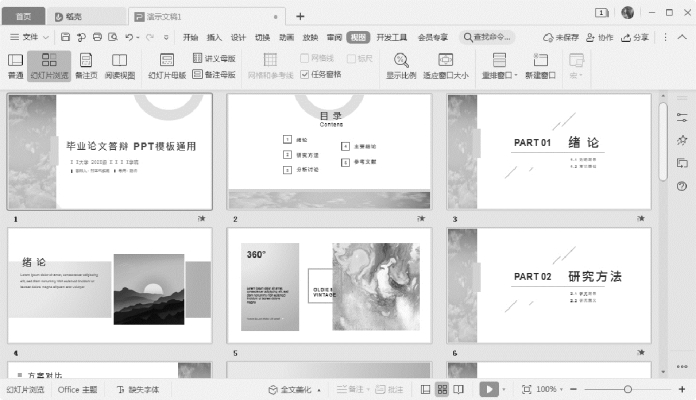This screenshot has height=400, width=696.
Task: Click 新建窗口 new window icon
Action: [540, 66]
